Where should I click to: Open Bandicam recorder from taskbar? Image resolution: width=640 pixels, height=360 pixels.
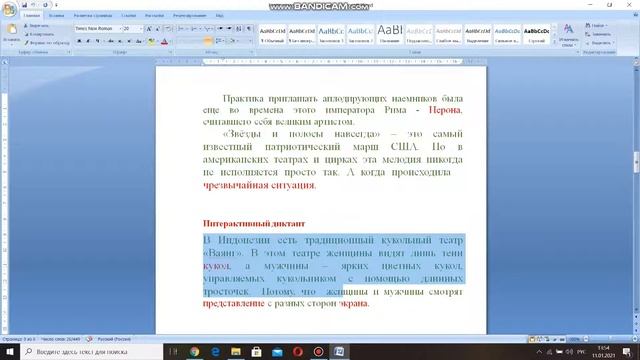[318, 351]
